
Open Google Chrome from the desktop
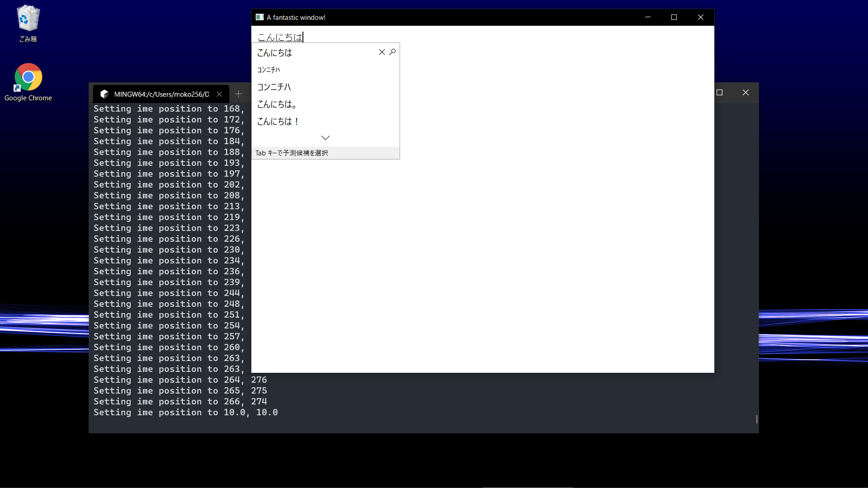point(28,77)
